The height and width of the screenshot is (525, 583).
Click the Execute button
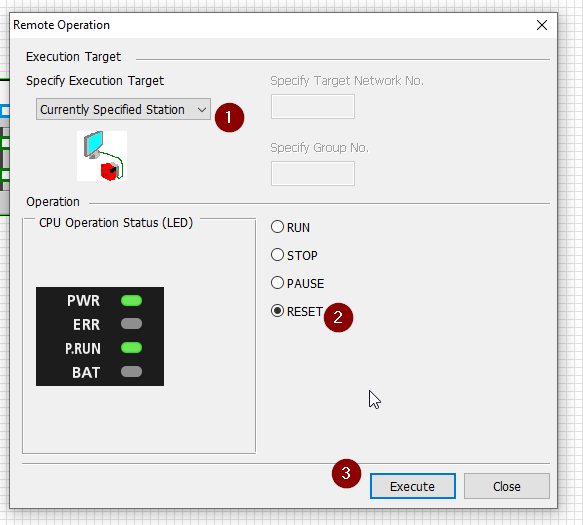[413, 486]
